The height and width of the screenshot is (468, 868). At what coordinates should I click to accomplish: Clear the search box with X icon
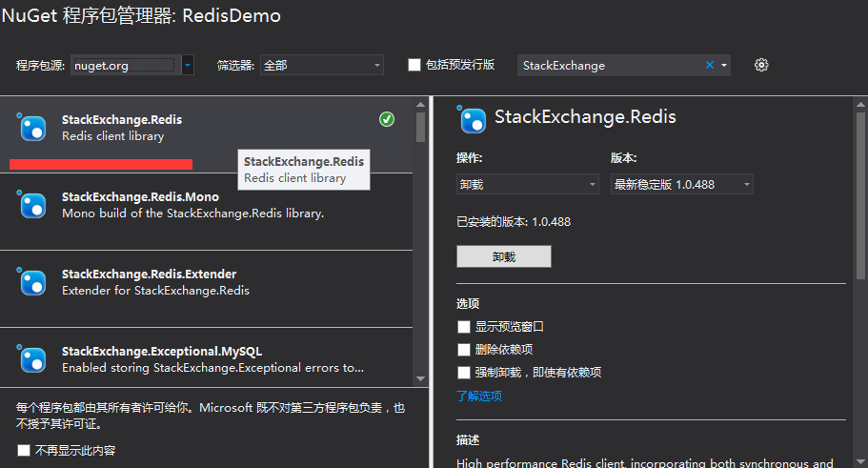tap(709, 65)
